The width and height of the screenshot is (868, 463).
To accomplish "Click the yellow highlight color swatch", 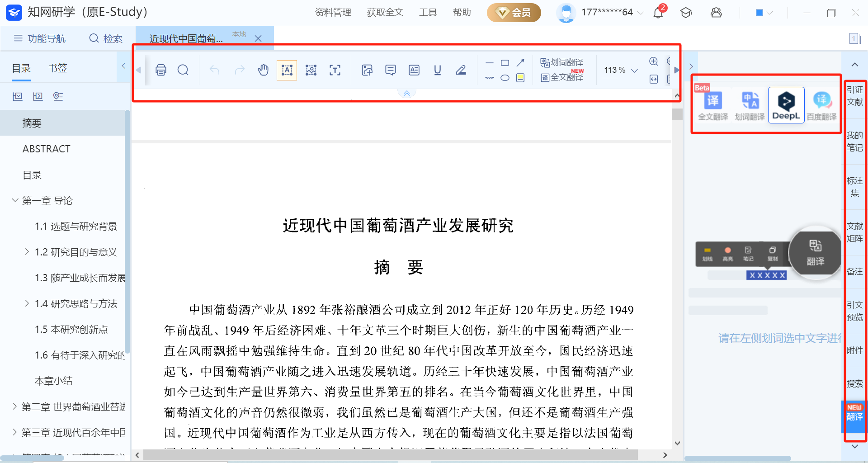I will click(520, 78).
